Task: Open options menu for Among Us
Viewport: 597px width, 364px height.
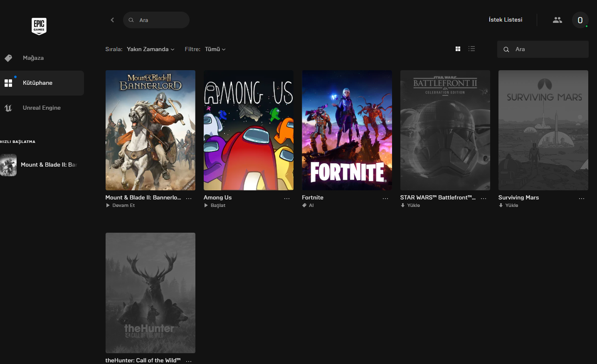Action: click(287, 198)
